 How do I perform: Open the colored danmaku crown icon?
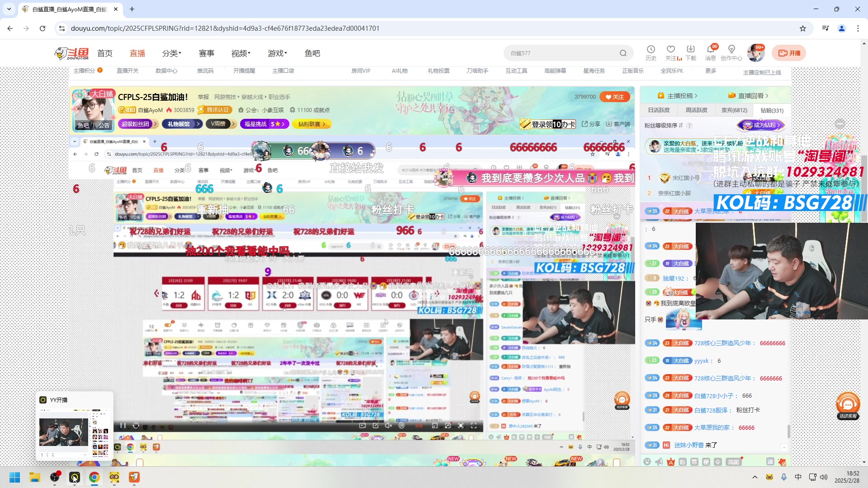671,461
